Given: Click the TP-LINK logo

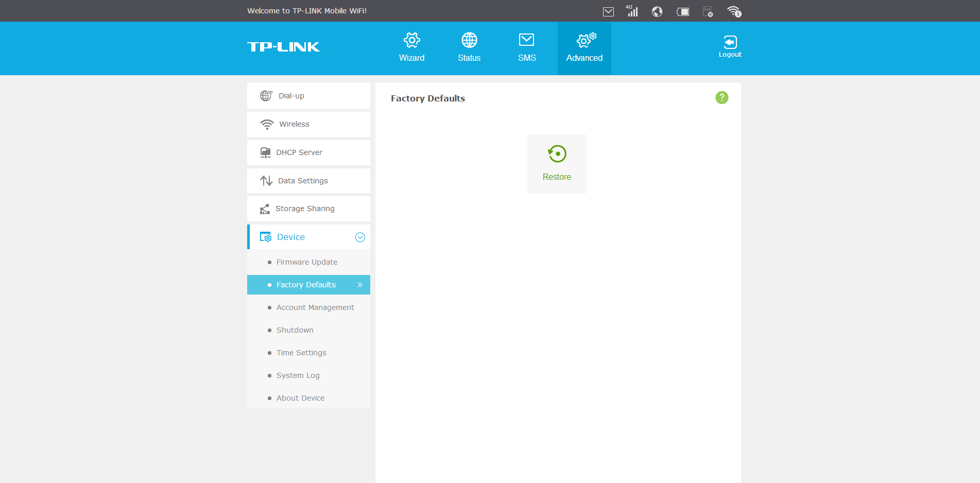Looking at the screenshot, I should (283, 47).
